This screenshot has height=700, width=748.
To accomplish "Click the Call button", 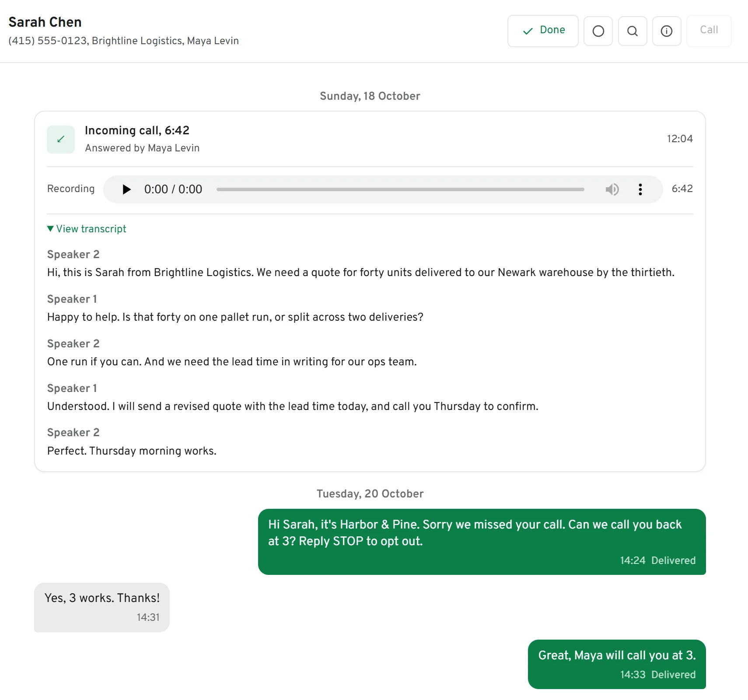I will pos(709,31).
